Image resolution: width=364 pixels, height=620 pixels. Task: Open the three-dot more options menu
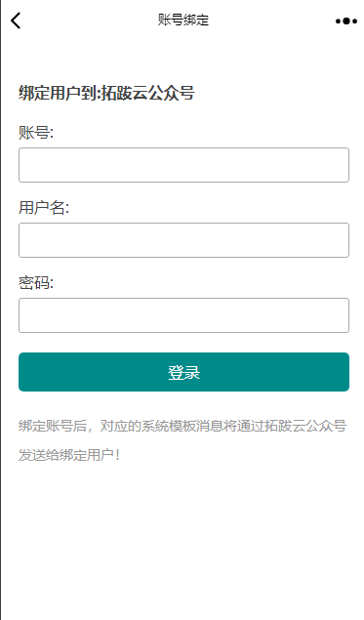pos(346,21)
